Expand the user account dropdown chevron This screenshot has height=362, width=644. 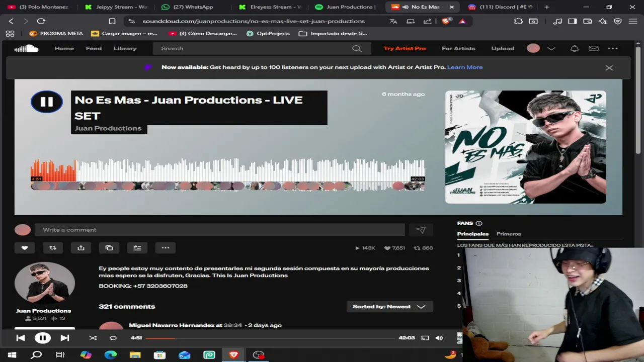(551, 48)
